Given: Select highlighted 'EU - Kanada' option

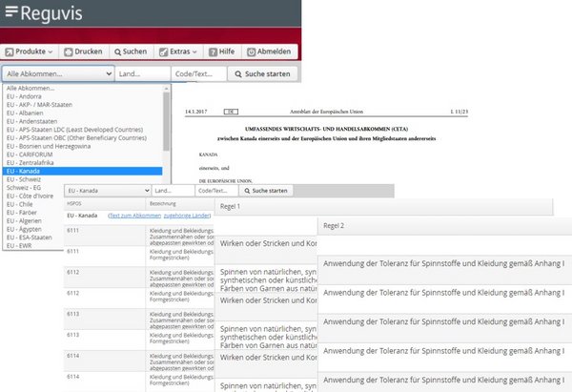Looking at the screenshot, I should 82,171.
